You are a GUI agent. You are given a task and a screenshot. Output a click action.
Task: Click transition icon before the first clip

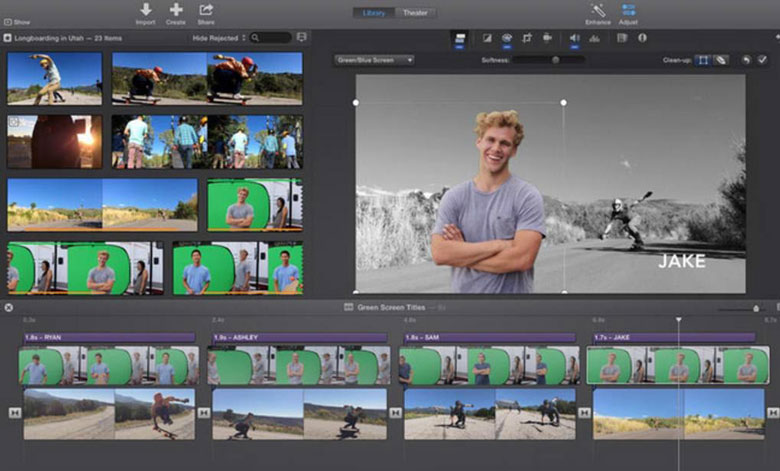click(x=15, y=413)
